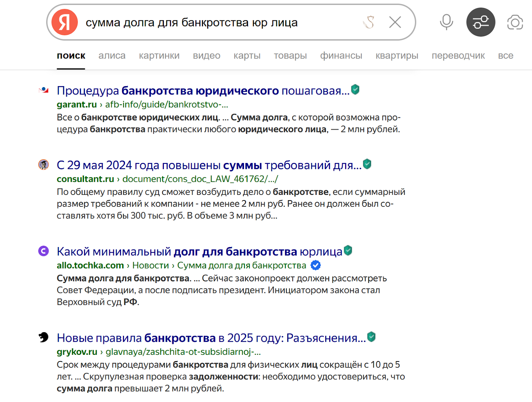532x402 pixels.
Task: Switch to the «картинки» tab
Action: coord(159,56)
